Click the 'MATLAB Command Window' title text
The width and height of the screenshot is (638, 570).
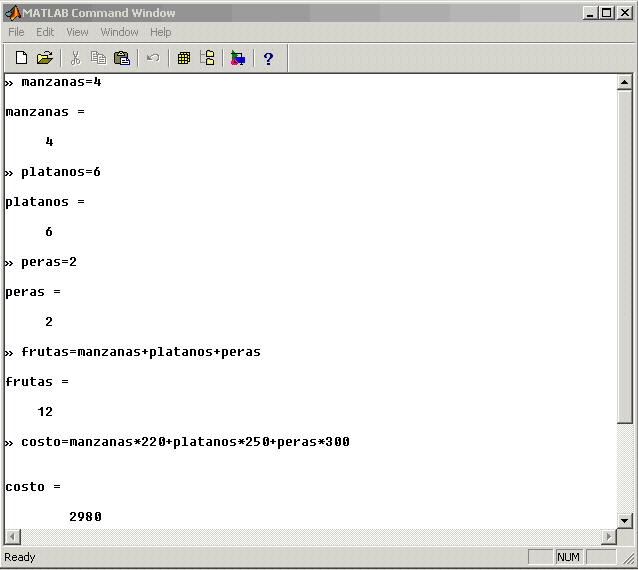click(x=99, y=13)
